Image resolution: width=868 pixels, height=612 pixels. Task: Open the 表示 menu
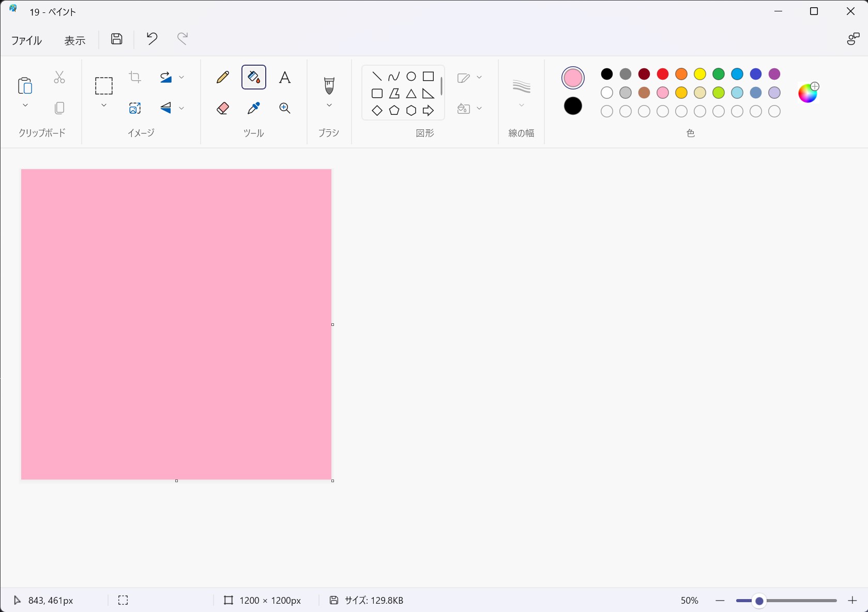75,40
